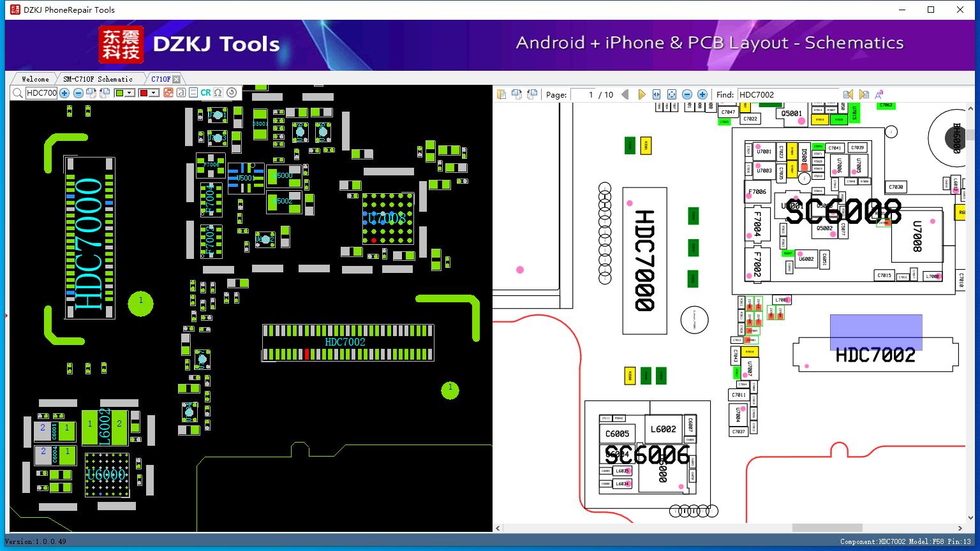Fit whole schematic page in view
980x551 pixels.
[672, 94]
